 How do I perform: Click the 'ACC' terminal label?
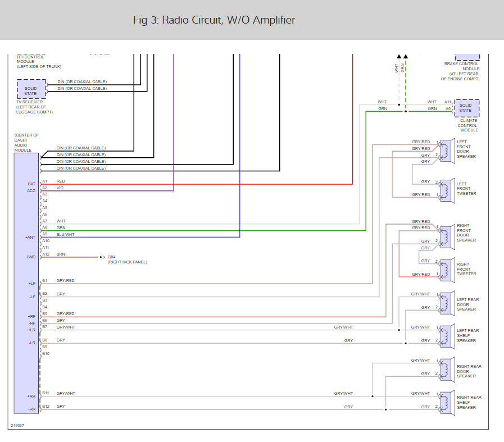pos(31,191)
